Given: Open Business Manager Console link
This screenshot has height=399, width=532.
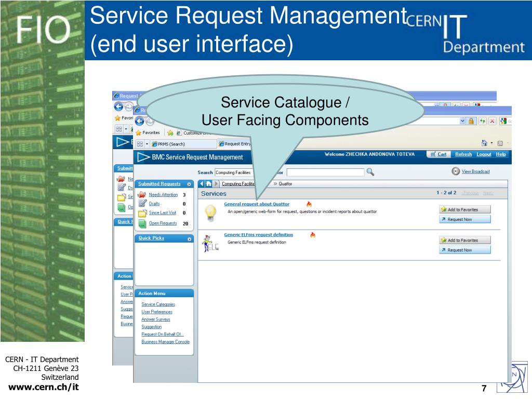Looking at the screenshot, I should (166, 342).
